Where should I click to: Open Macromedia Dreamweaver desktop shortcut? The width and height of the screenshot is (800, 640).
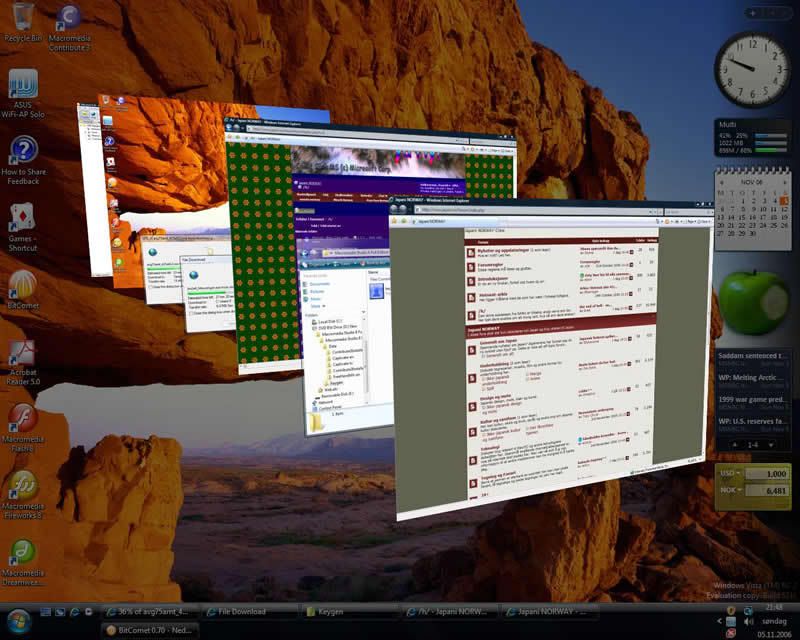coord(22,562)
